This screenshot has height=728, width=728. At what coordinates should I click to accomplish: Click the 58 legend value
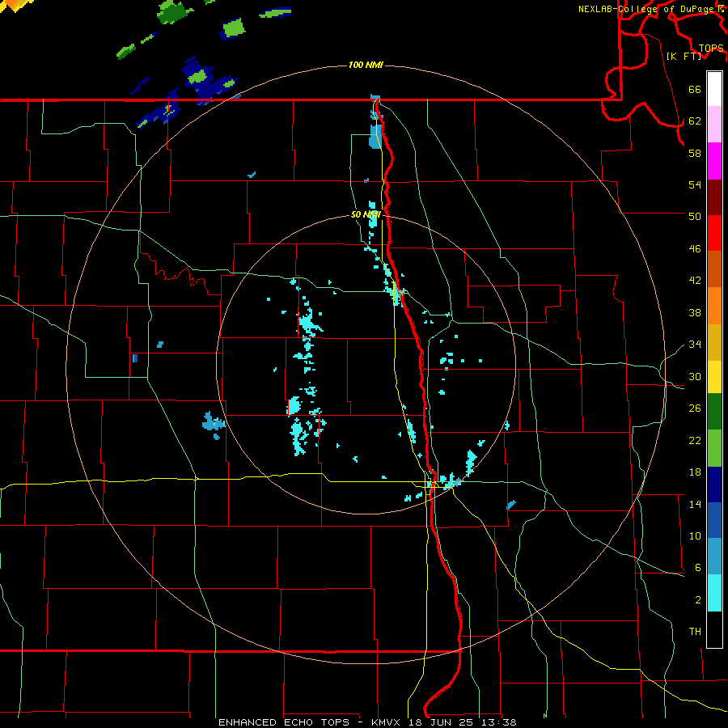(695, 153)
